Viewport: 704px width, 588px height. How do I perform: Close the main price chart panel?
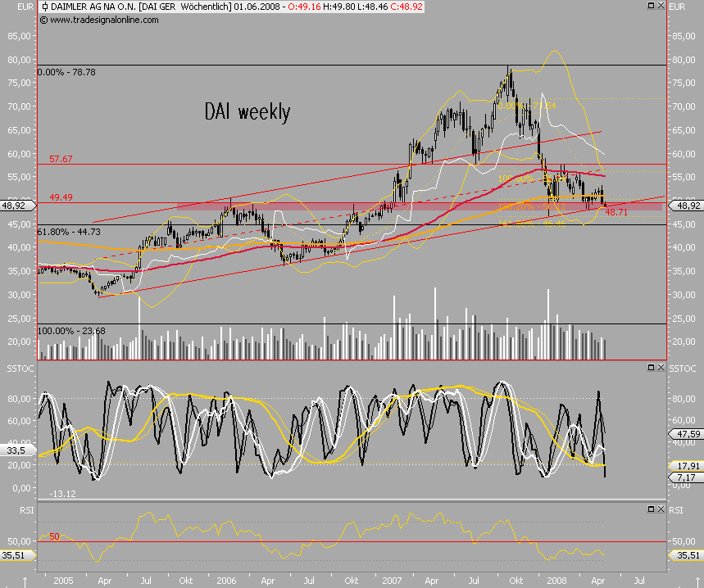[x=660, y=6]
